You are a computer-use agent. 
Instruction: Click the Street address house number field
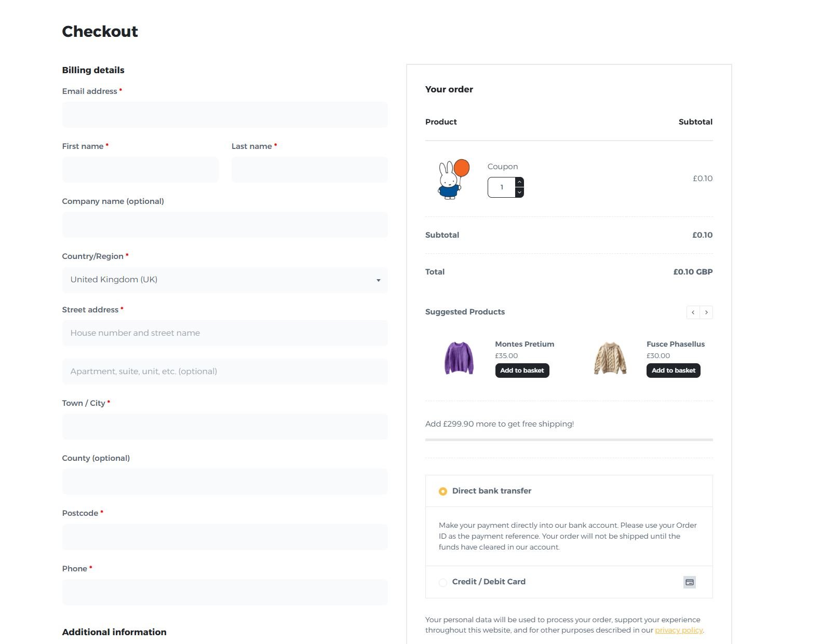pyautogui.click(x=224, y=333)
